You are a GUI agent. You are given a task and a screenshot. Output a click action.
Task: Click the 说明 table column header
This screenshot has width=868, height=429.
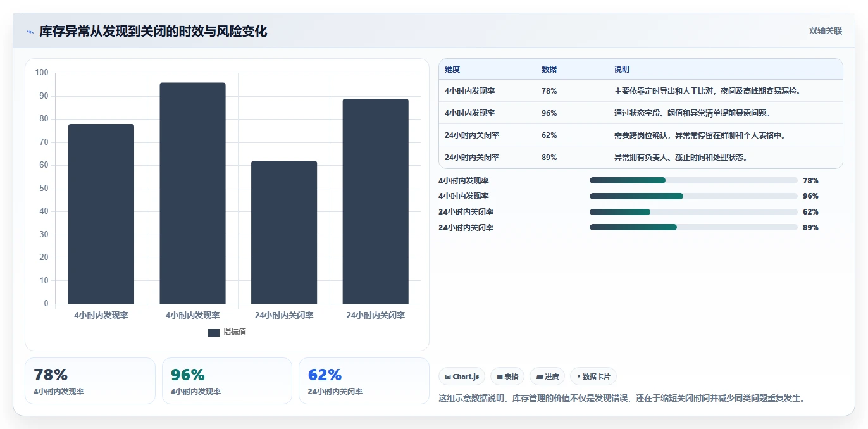coord(622,70)
